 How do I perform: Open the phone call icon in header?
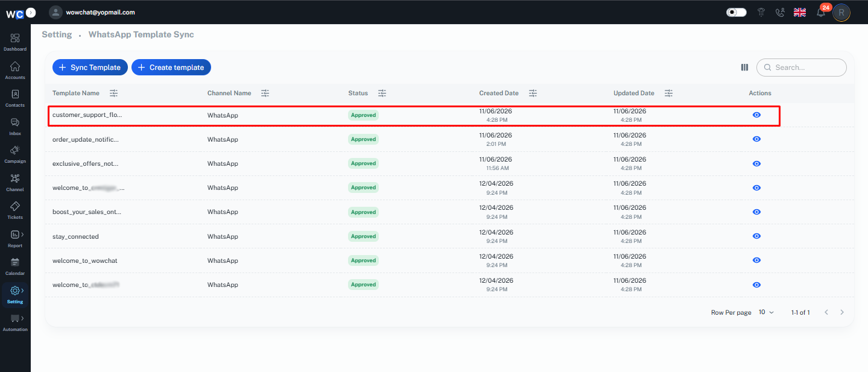780,12
